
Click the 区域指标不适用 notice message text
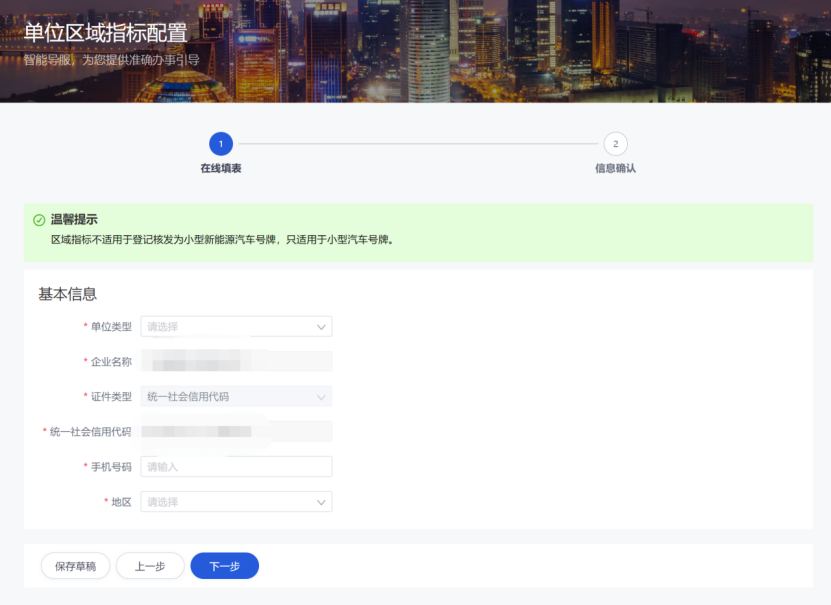(222, 240)
